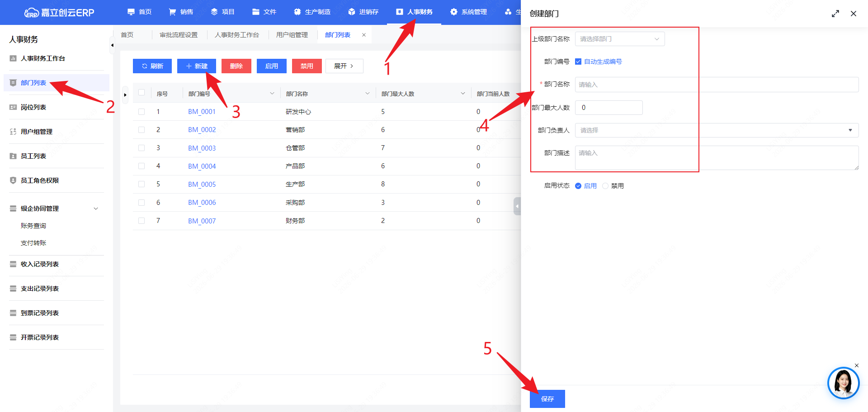868x412 pixels.
Task: Click the 新建 button
Action: coord(197,66)
